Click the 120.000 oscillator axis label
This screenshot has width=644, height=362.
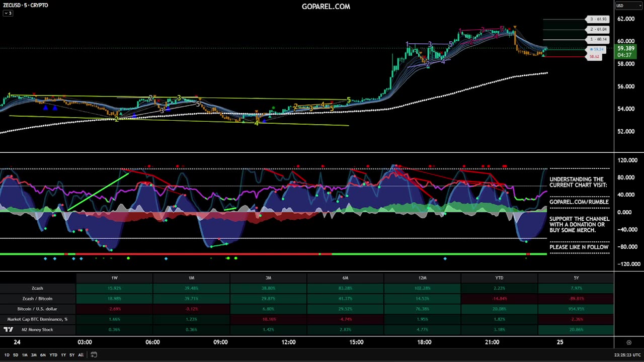pos(627,160)
